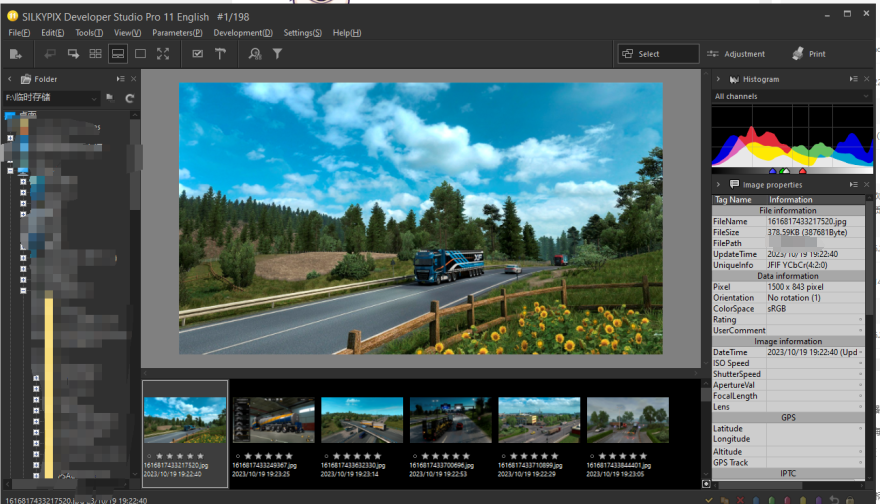880x504 pixels.
Task: Switch to Adjustment section
Action: point(736,54)
